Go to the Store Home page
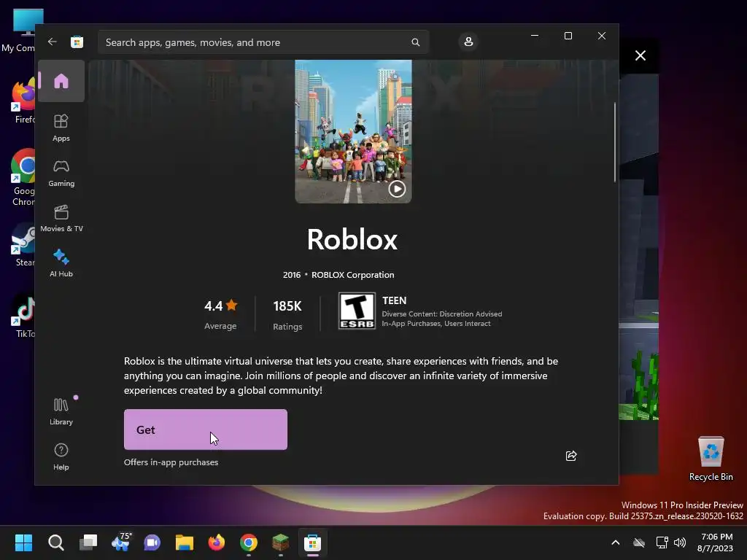Viewport: 747px width, 560px height. pos(61,81)
